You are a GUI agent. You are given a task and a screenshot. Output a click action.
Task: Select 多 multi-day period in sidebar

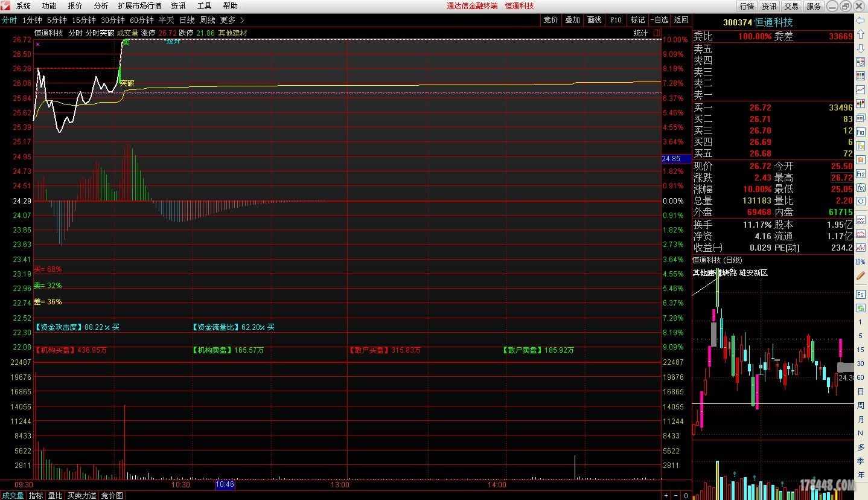[x=860, y=447]
